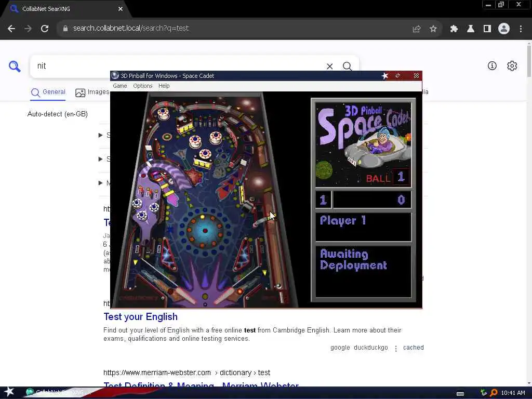Click the pinball table playfield
Screen dimensions: 532x399
pos(205,199)
